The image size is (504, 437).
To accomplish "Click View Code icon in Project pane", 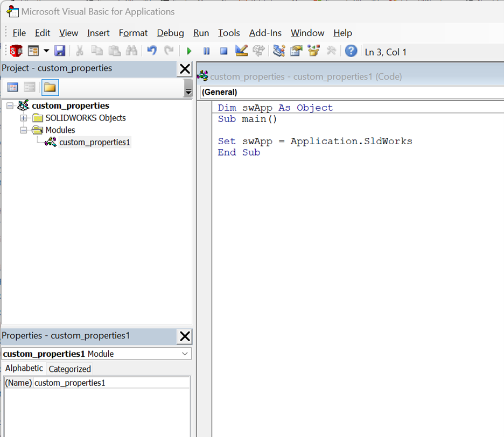I will pos(12,87).
